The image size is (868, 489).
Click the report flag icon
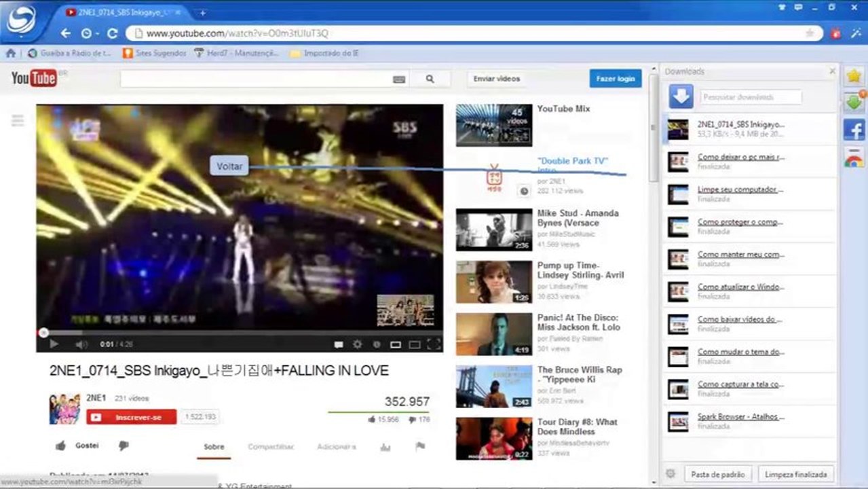420,446
